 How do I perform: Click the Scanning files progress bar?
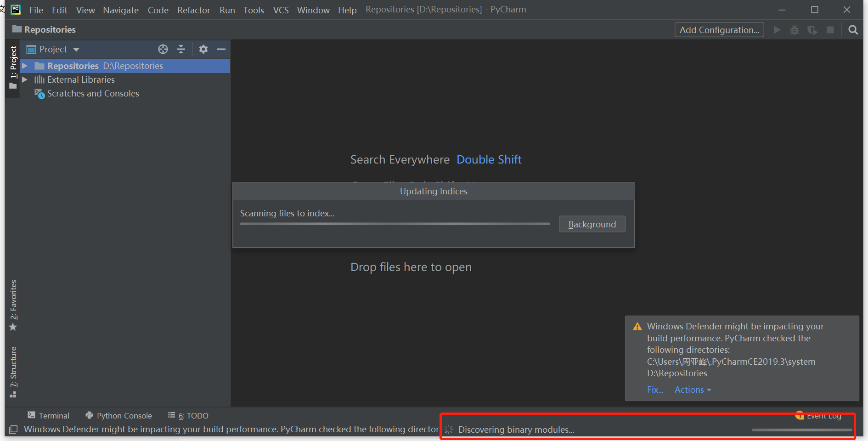pyautogui.click(x=395, y=224)
